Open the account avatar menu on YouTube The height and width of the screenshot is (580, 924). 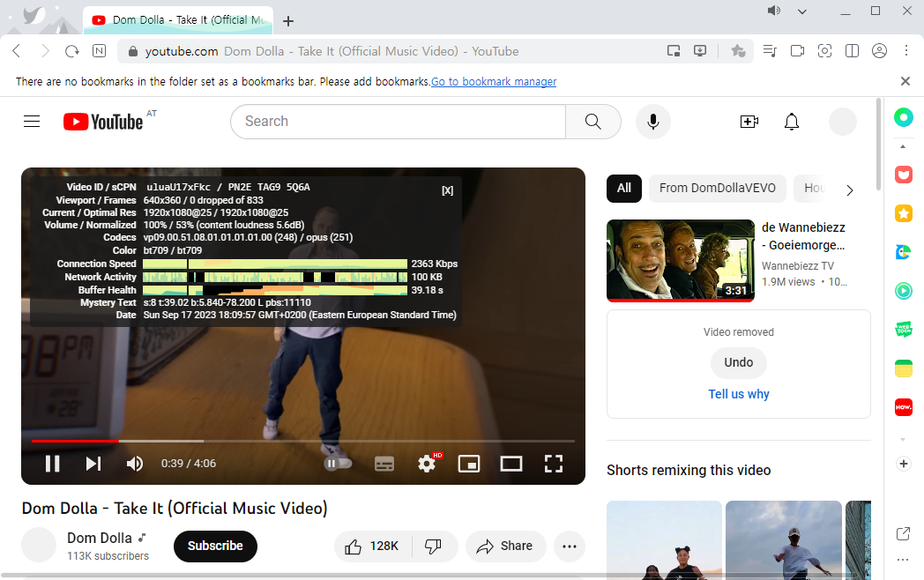(843, 122)
